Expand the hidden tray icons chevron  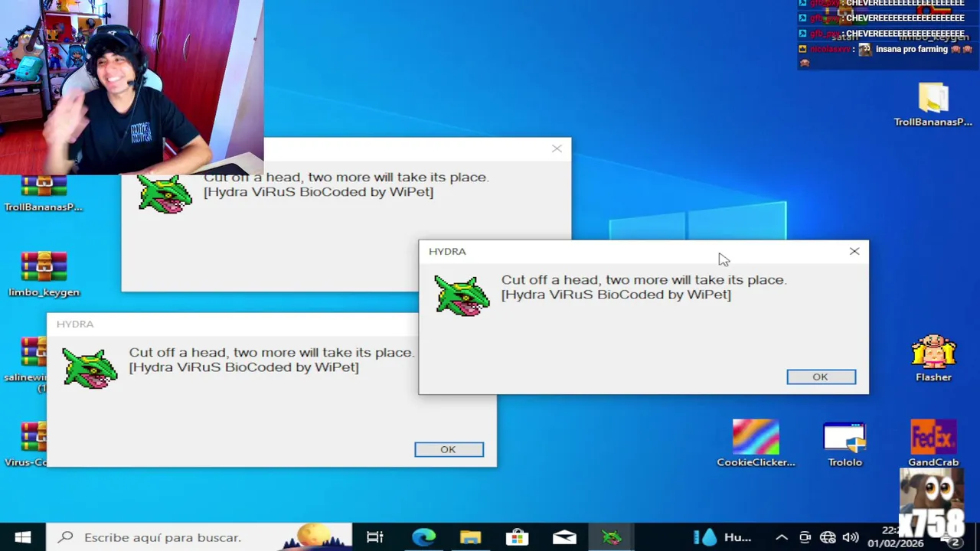click(x=782, y=537)
